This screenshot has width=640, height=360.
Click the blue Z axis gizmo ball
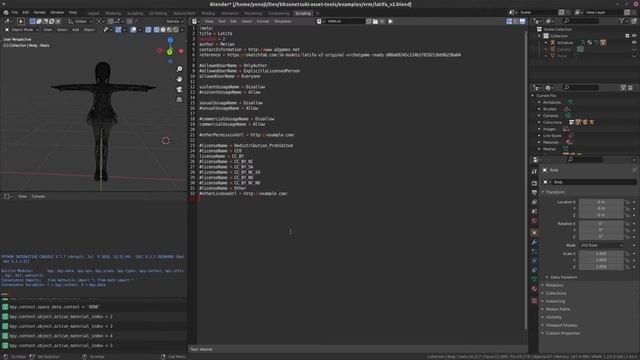[x=170, y=40]
